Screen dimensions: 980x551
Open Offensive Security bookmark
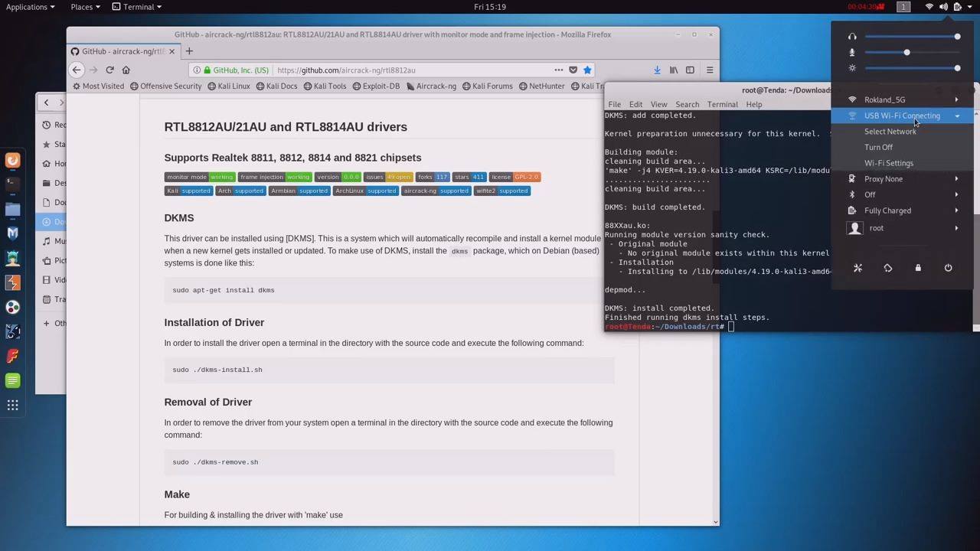click(166, 86)
